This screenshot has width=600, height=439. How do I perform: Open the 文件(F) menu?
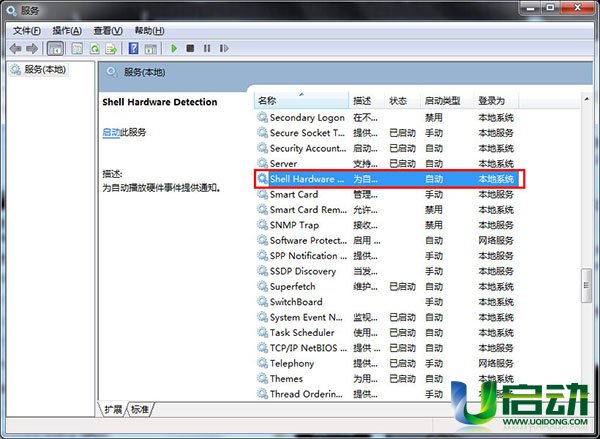tap(26, 30)
